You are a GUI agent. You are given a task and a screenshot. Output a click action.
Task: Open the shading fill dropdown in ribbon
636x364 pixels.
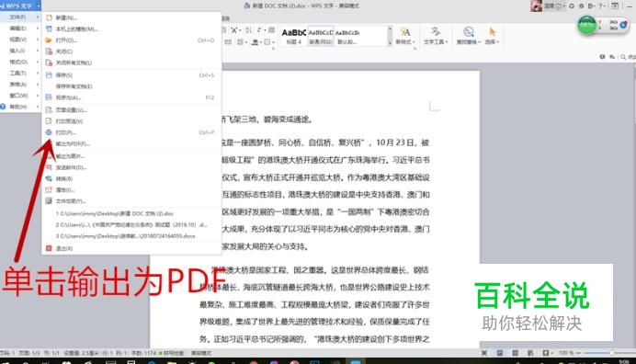(x=256, y=41)
